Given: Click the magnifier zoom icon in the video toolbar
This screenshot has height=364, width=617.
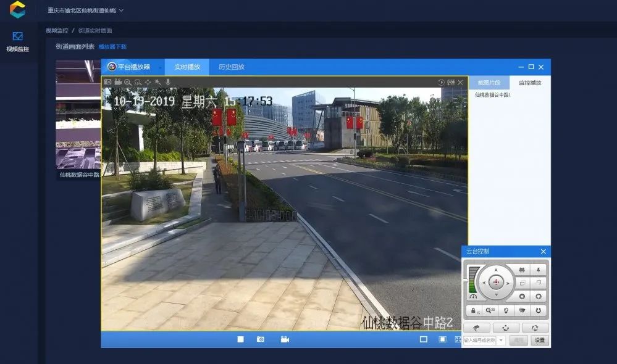Looking at the screenshot, I should [x=128, y=82].
